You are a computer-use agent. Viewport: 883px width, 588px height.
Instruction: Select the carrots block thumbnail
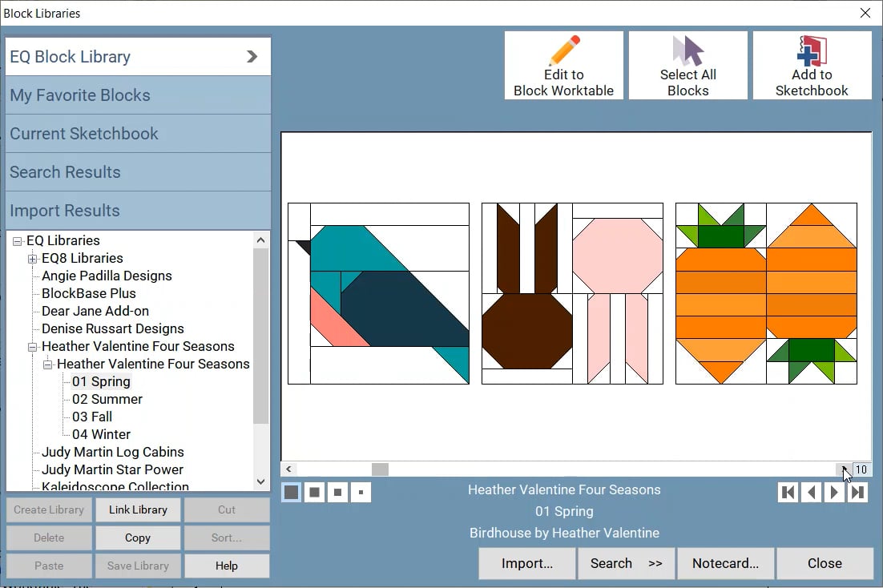(766, 293)
